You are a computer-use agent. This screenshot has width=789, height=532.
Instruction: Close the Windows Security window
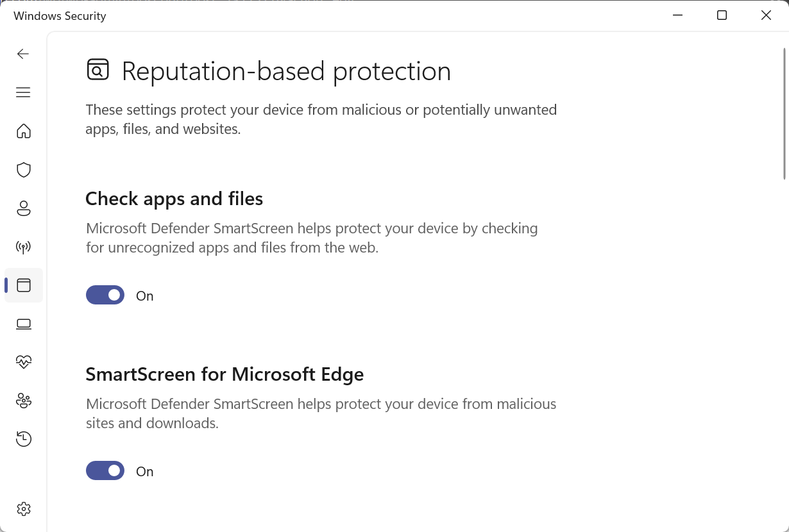[x=766, y=15]
